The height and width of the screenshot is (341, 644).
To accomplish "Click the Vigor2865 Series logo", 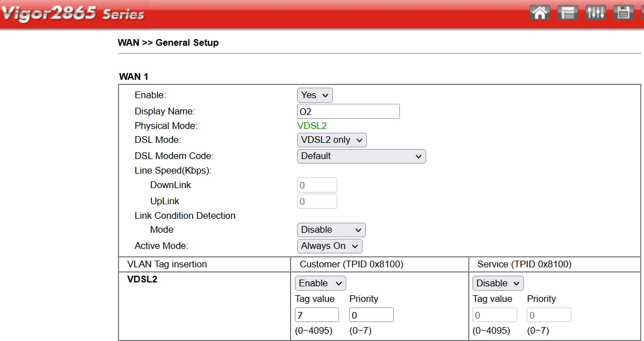I will tap(73, 13).
